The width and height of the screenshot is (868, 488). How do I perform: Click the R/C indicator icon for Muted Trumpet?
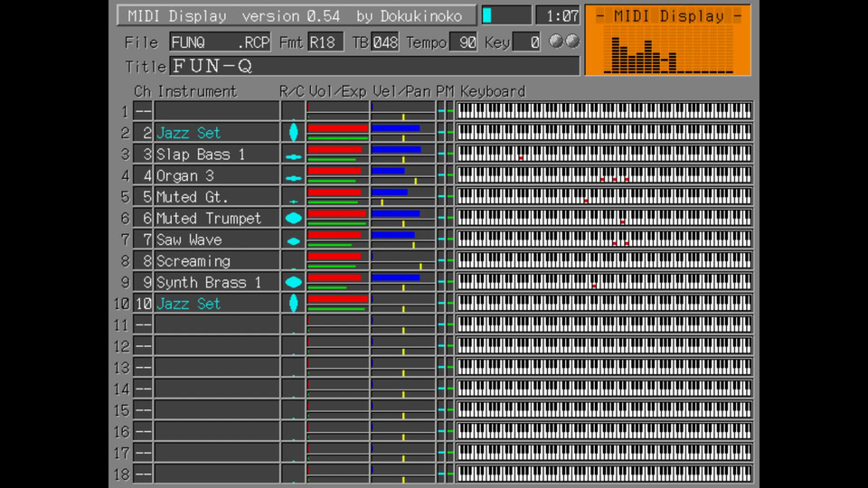293,218
